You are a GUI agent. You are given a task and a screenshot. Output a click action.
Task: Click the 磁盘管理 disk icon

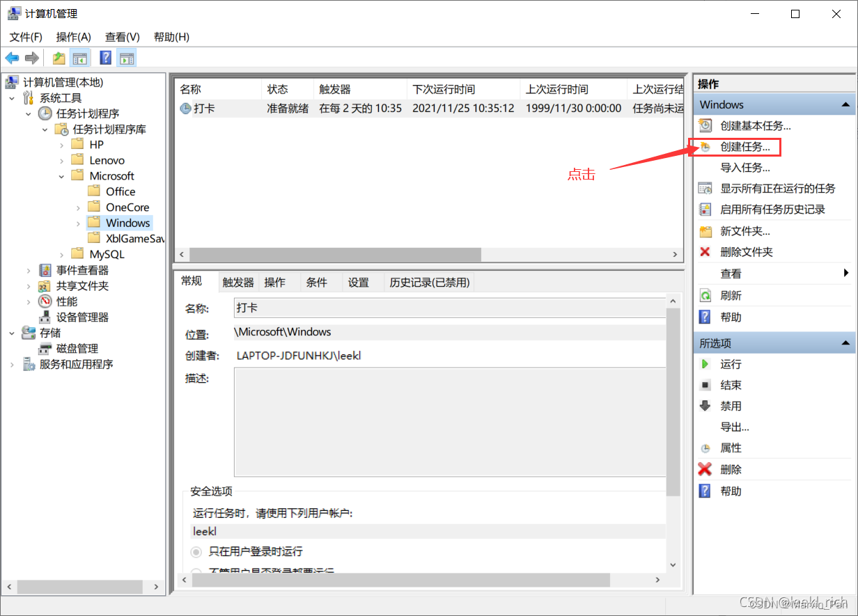pyautogui.click(x=45, y=349)
